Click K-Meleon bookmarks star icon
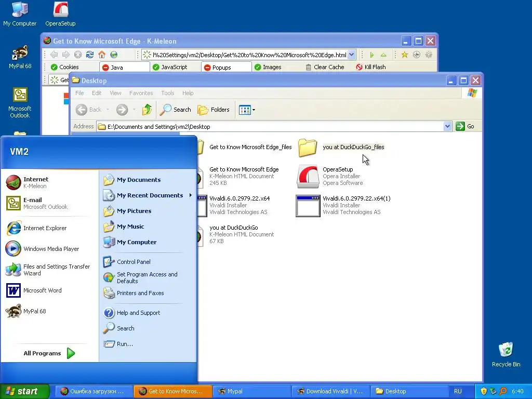Image resolution: width=532 pixels, height=399 pixels. (x=404, y=55)
